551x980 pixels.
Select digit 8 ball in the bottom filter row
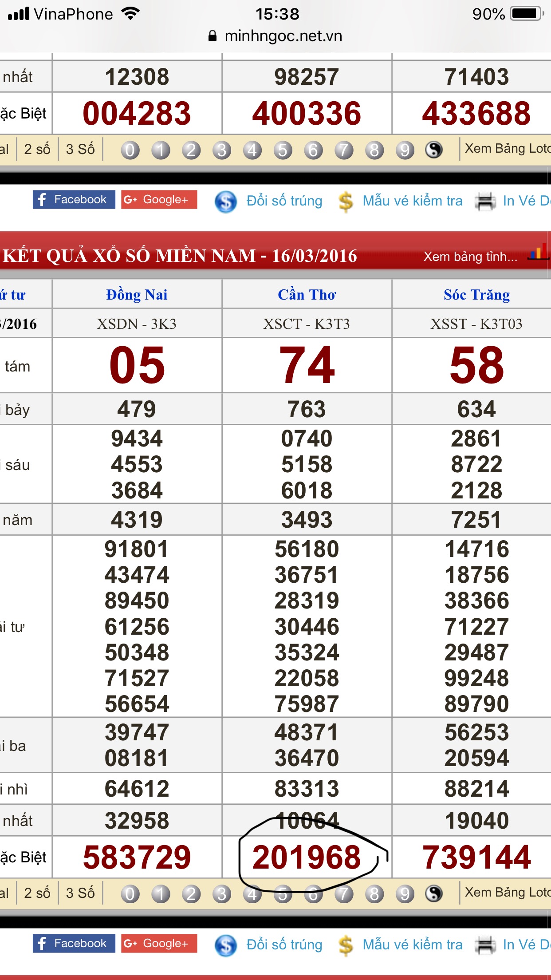tap(374, 894)
